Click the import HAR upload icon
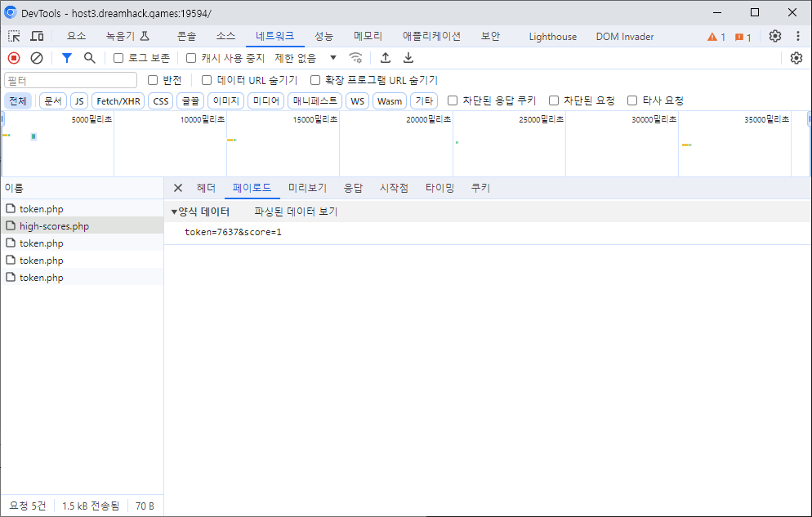The image size is (812, 517). click(x=386, y=58)
